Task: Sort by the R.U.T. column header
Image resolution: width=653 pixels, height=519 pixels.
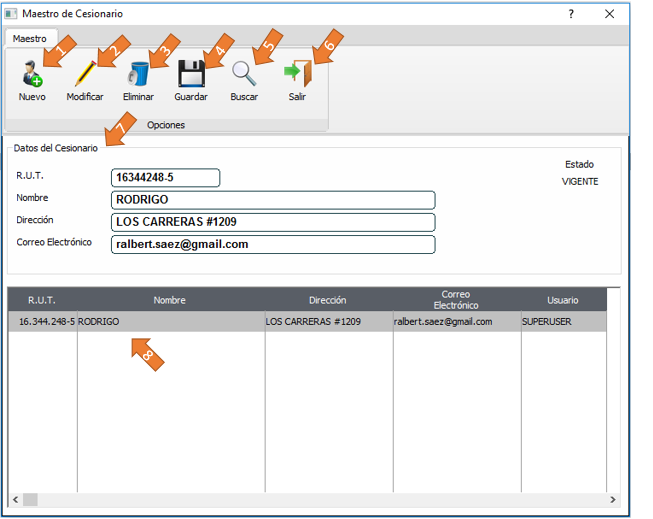Action: tap(42, 300)
